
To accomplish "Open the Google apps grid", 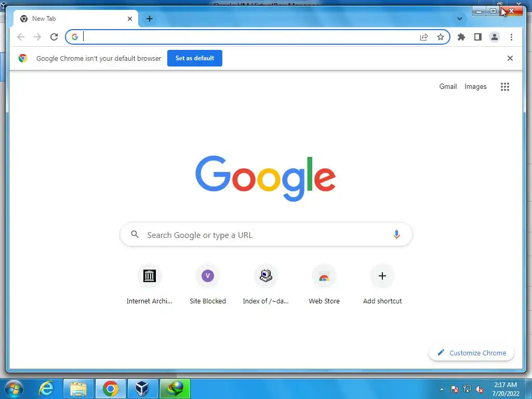I will [505, 87].
